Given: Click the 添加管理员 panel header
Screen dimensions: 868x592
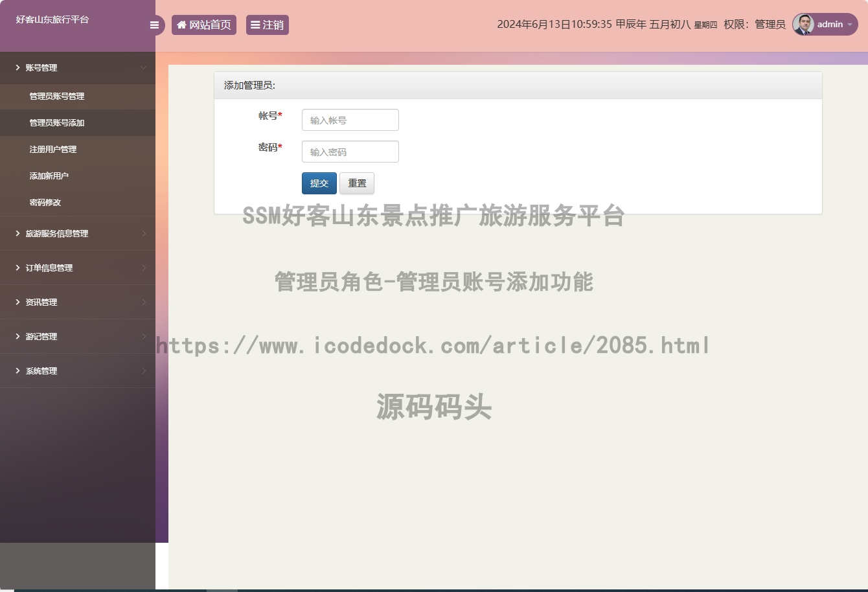Looking at the screenshot, I should coord(518,85).
